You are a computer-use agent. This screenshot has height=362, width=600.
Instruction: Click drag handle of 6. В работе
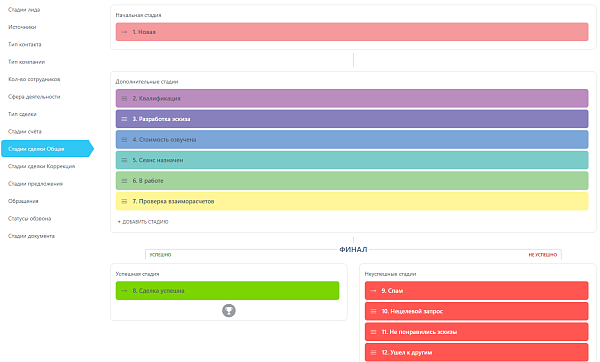click(x=124, y=181)
